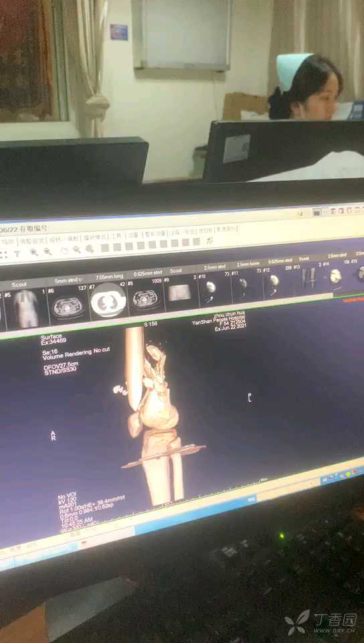Click the highlighted blue taskbar button
364x643 pixels.
(195, 514)
